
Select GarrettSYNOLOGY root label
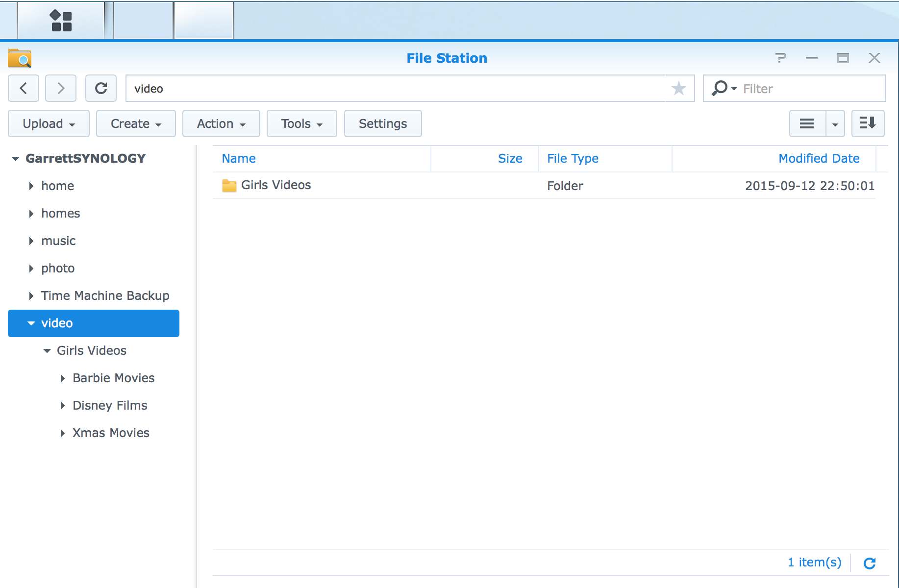point(86,159)
